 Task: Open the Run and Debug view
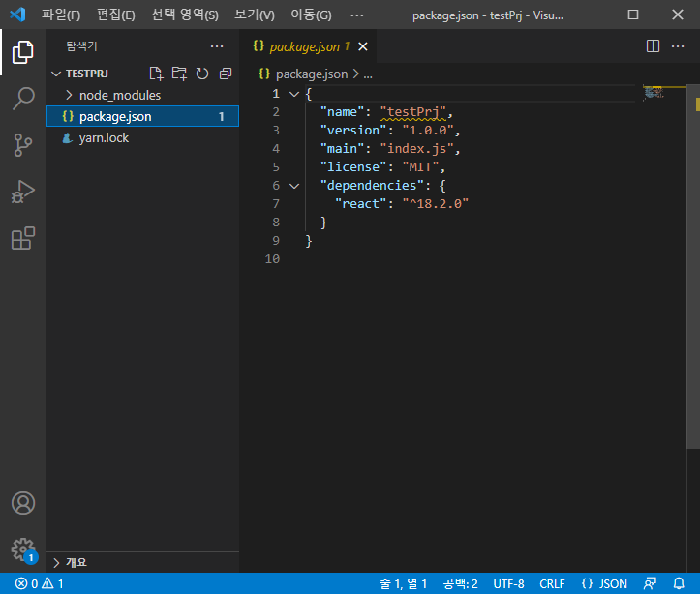(x=23, y=192)
